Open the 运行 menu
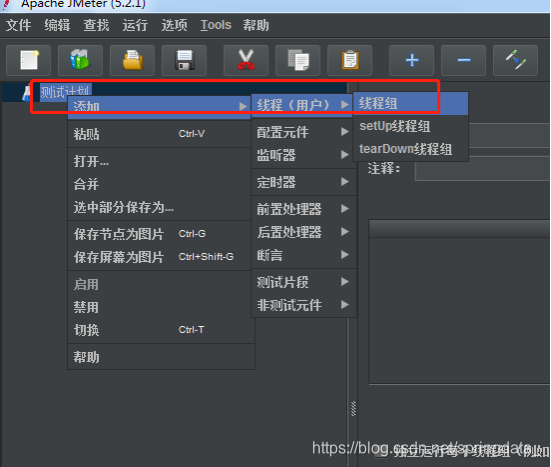Viewport: 551px width, 467px height. 135,25
